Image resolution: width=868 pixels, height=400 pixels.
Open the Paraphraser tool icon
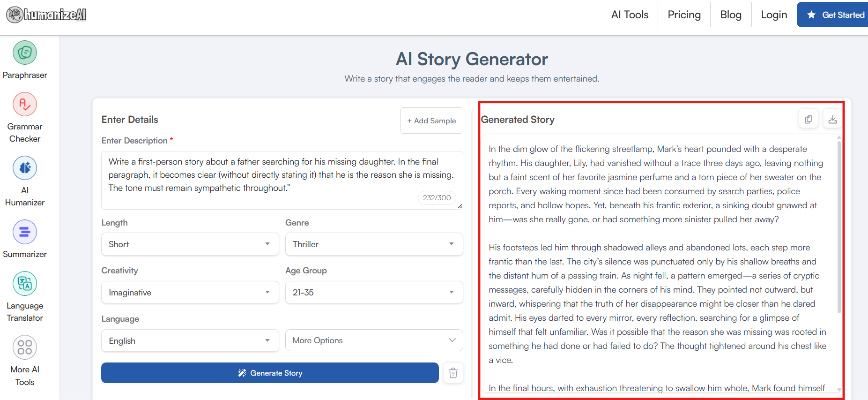point(25,53)
